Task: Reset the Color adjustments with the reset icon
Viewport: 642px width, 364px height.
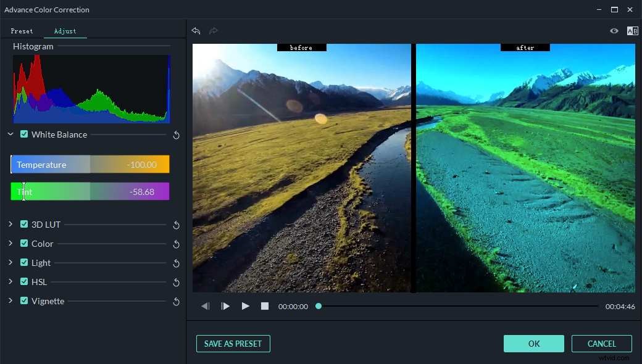Action: [x=176, y=244]
